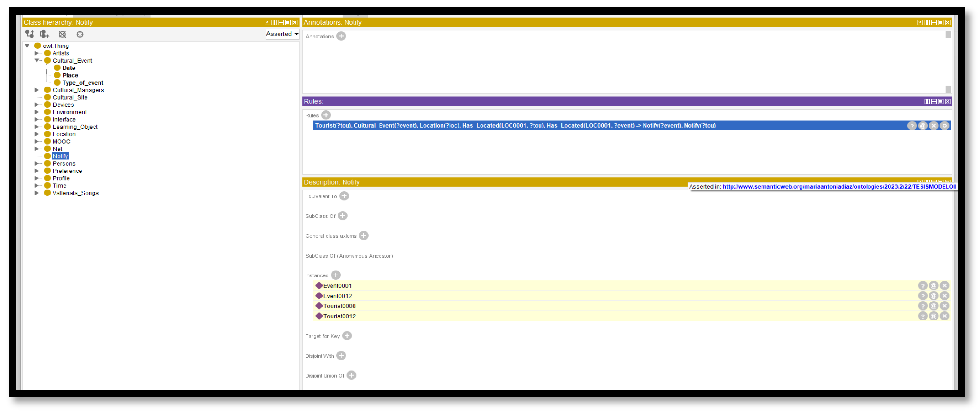Select the Type_of_event class
This screenshot has width=980, height=412.
pos(82,83)
